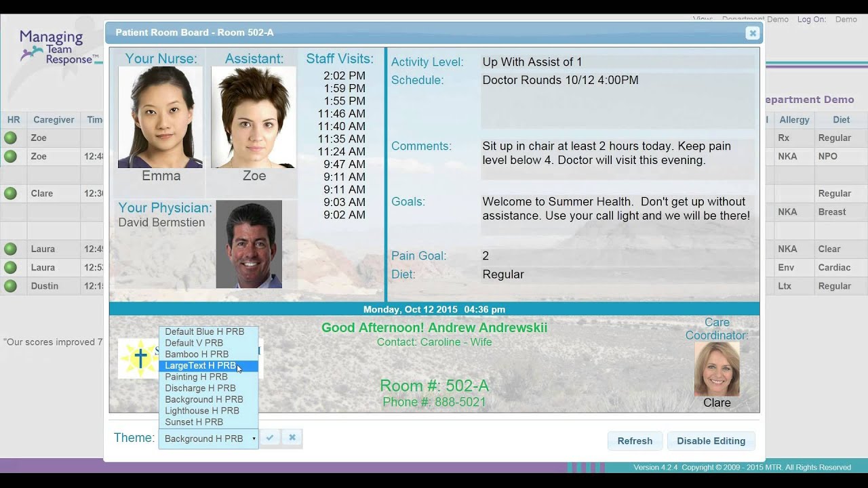Click Disable Editing button
Viewport: 868px width, 488px height.
coord(711,441)
